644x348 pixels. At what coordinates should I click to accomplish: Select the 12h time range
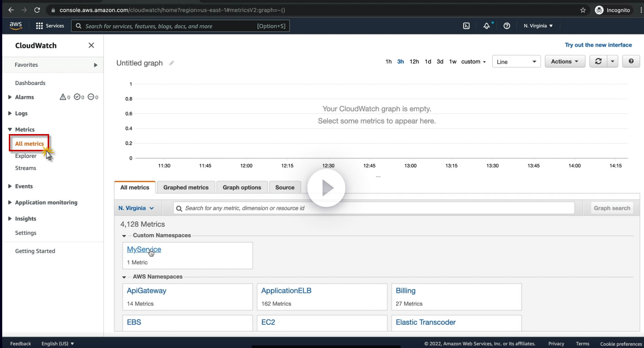click(x=414, y=62)
